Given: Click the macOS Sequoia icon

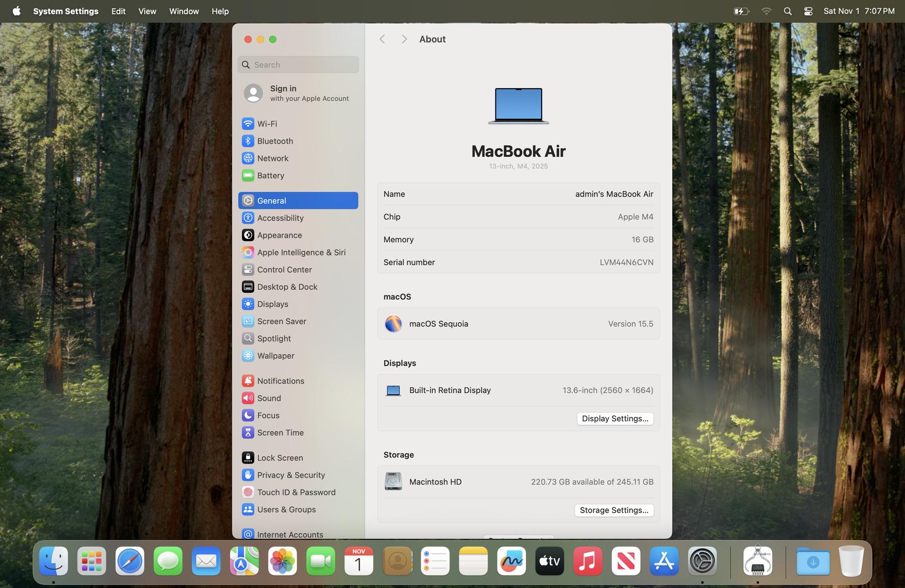Looking at the screenshot, I should pos(393,323).
